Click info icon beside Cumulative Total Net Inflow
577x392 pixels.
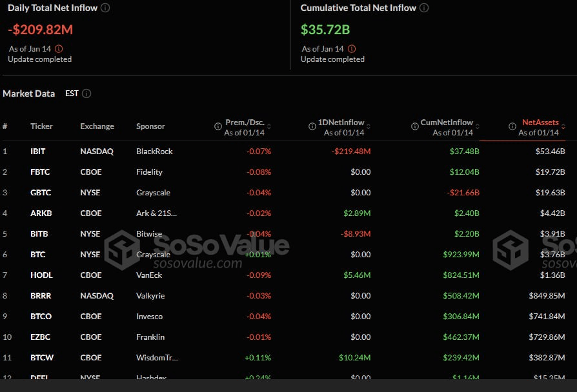(424, 8)
